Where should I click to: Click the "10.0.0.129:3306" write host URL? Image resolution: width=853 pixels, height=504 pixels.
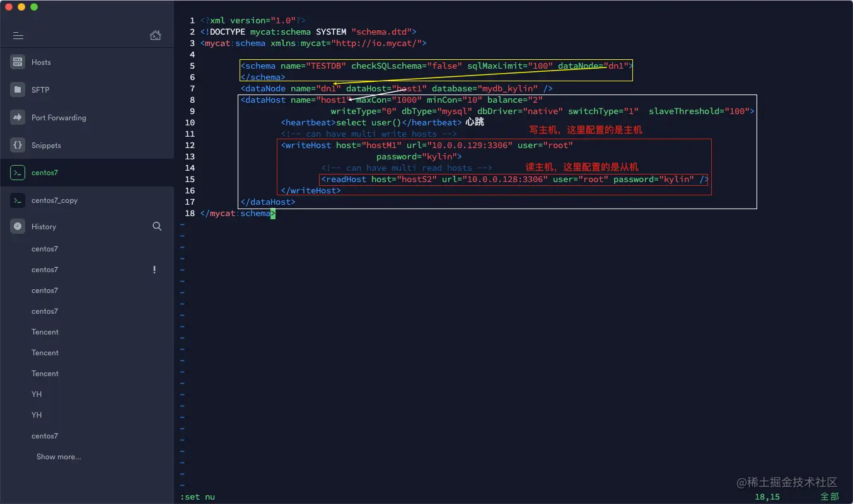click(x=470, y=146)
